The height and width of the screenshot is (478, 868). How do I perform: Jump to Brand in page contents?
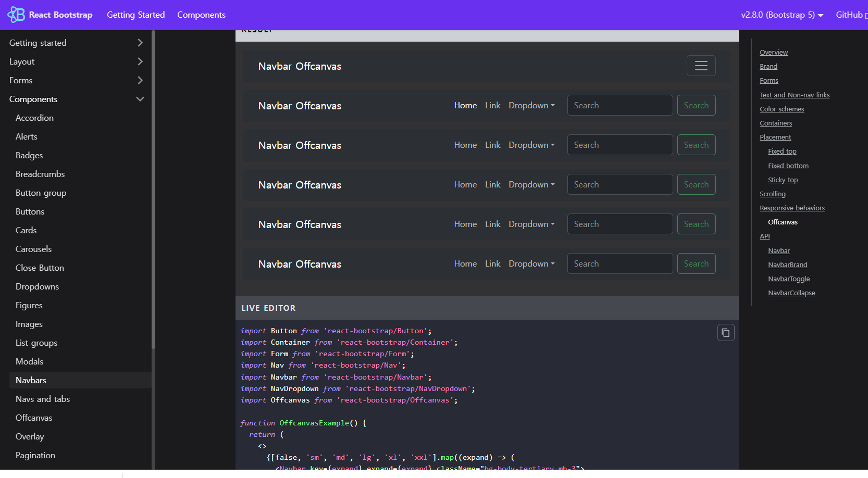[x=768, y=66]
